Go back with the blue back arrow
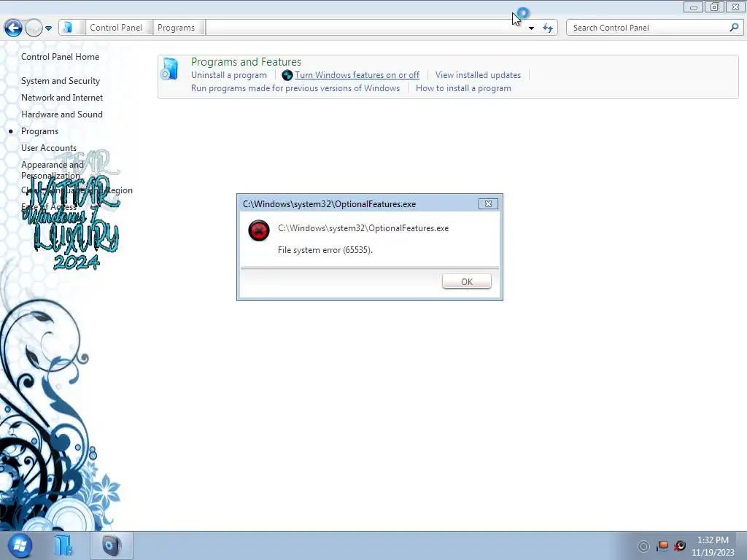Screen dimensions: 747x560 (13, 28)
